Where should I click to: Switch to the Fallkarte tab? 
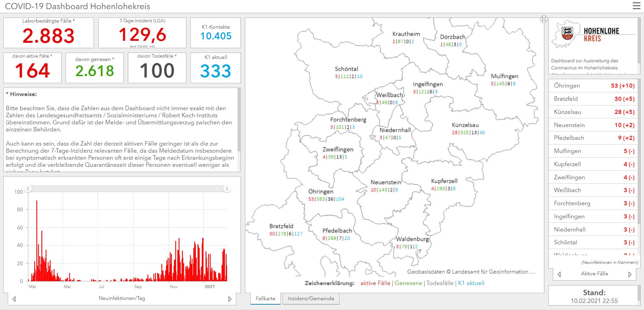tap(265, 299)
